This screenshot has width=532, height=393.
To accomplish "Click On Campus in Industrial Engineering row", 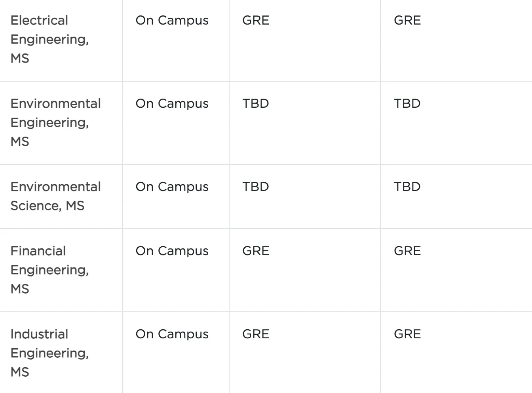I will [172, 334].
